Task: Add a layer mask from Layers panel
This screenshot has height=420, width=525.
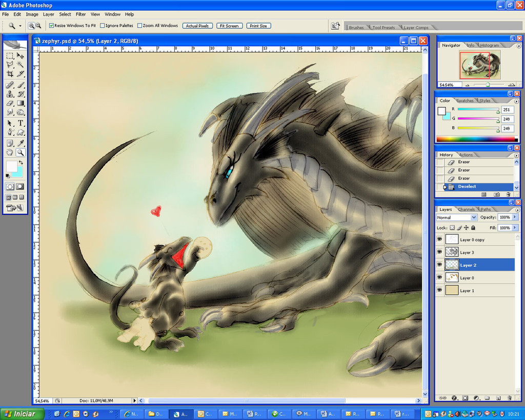Action: [x=465, y=398]
